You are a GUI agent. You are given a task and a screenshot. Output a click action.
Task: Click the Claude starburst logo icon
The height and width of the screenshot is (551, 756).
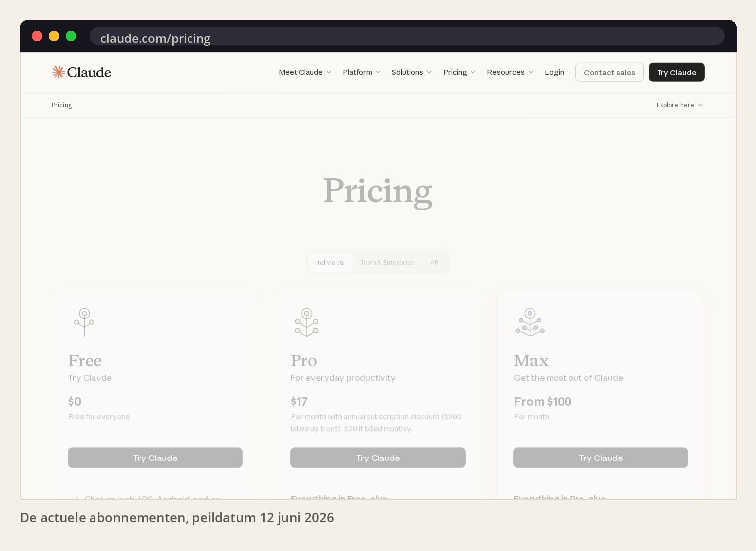(58, 72)
